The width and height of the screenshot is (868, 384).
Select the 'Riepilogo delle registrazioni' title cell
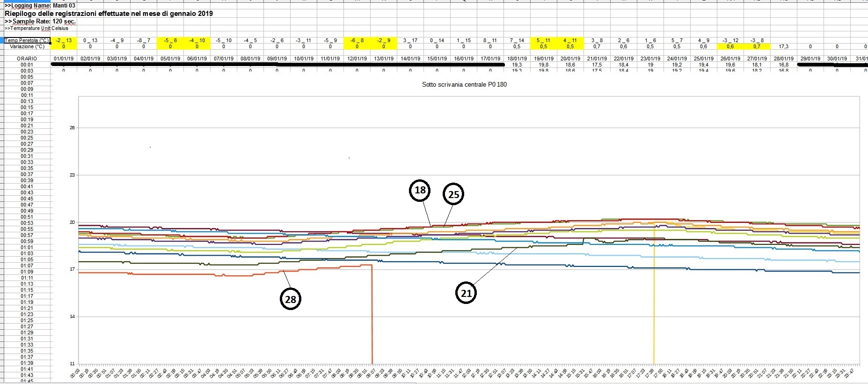109,14
